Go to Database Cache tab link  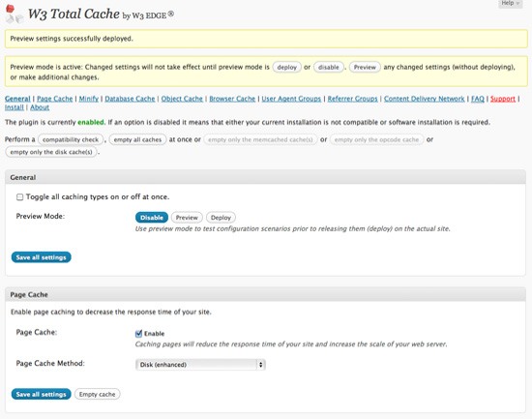pyautogui.click(x=130, y=99)
